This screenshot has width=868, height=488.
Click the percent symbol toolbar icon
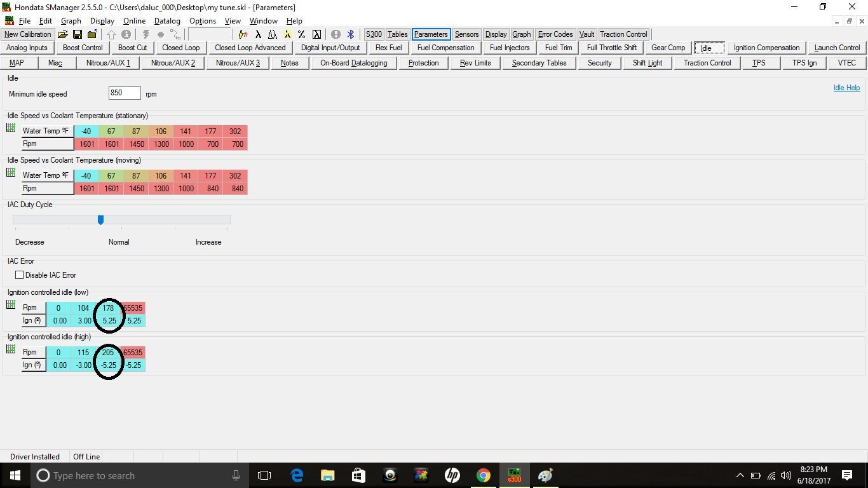pyautogui.click(x=301, y=34)
